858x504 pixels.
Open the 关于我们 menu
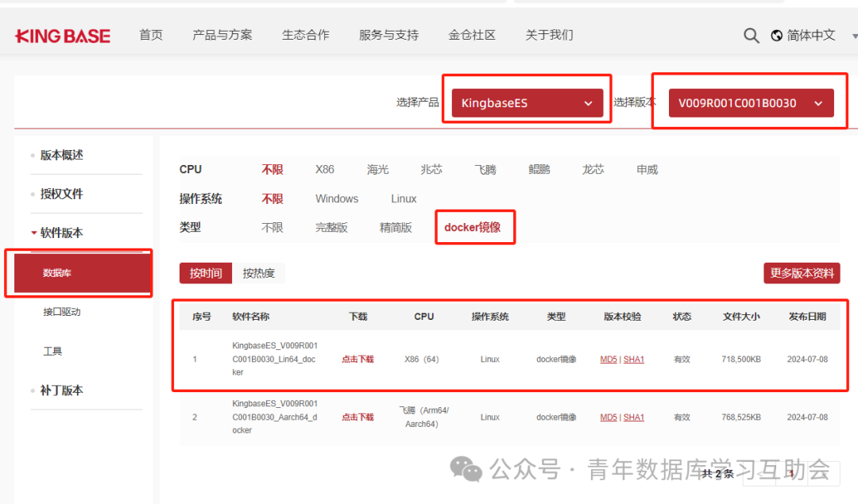click(x=550, y=35)
